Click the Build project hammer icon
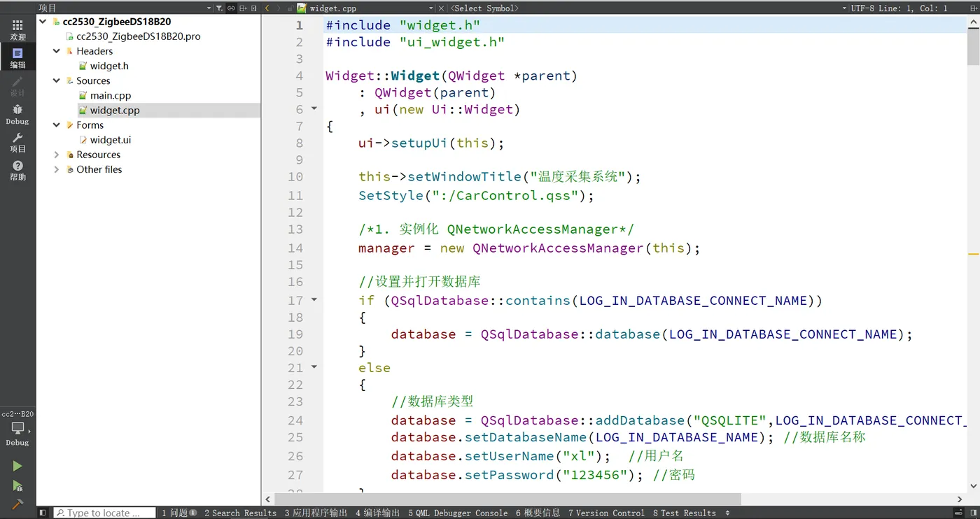This screenshot has width=980, height=519. pyautogui.click(x=17, y=503)
